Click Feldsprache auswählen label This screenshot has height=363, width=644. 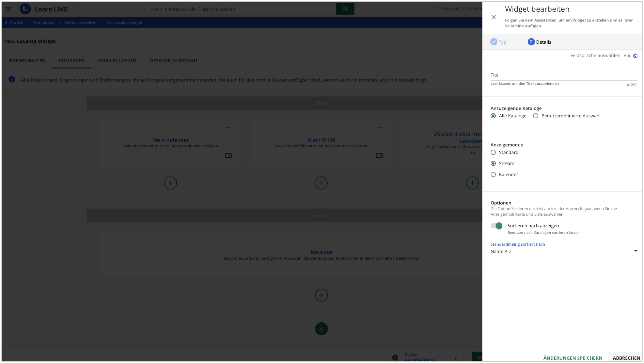[595, 55]
